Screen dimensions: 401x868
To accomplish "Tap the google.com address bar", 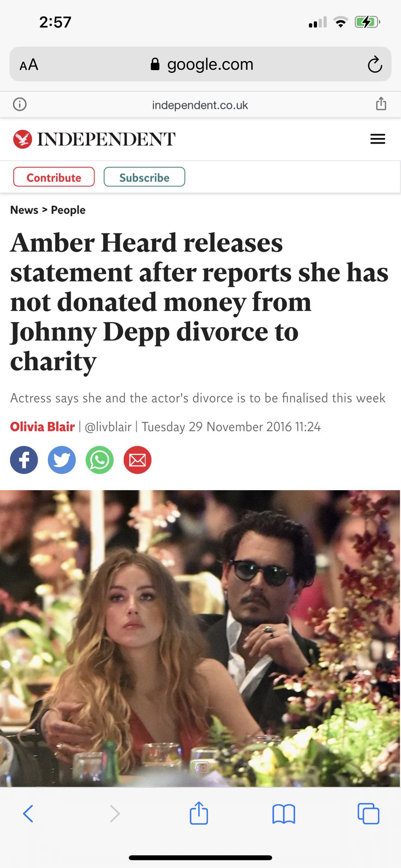I will (x=200, y=64).
